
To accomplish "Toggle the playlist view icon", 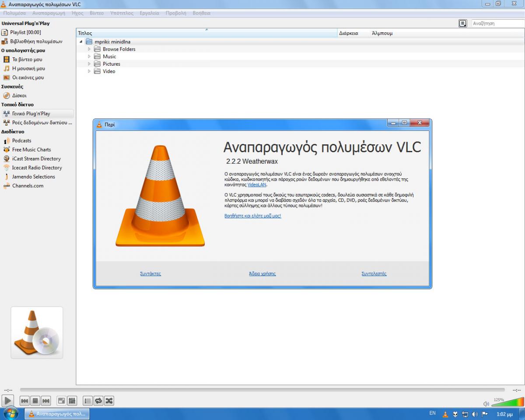I will click(x=87, y=400).
